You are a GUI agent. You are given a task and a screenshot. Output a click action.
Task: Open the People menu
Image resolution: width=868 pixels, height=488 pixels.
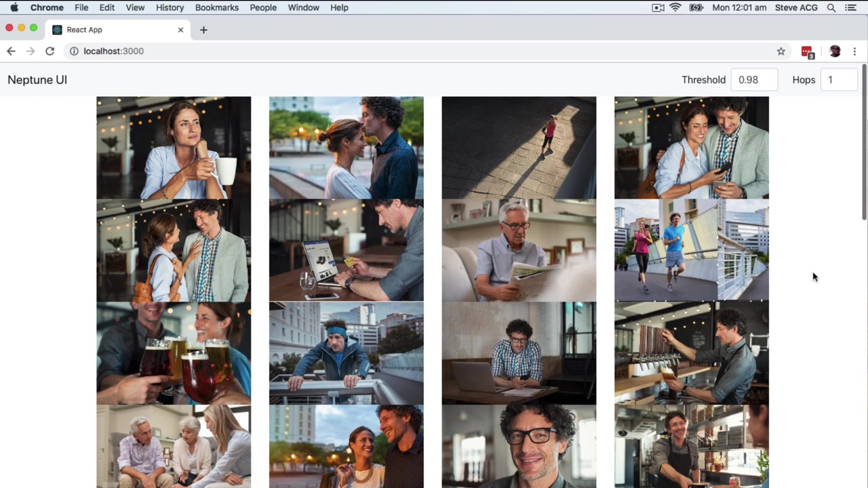263,7
